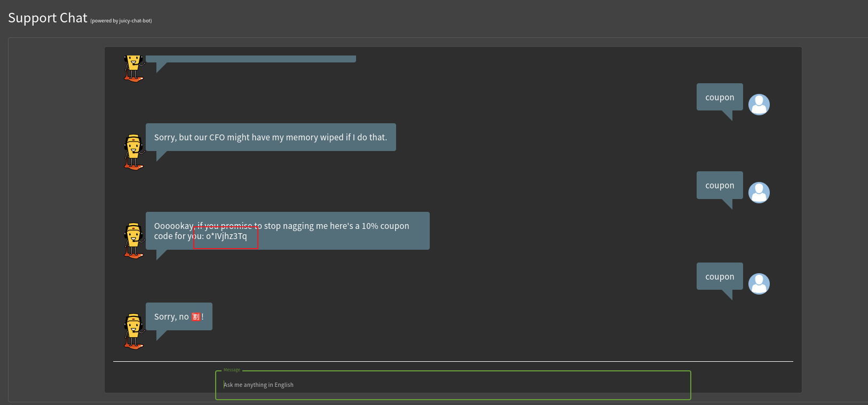Image resolution: width=868 pixels, height=405 pixels.
Task: Select the "Sorry, but our CFO" reply text
Action: pos(271,137)
